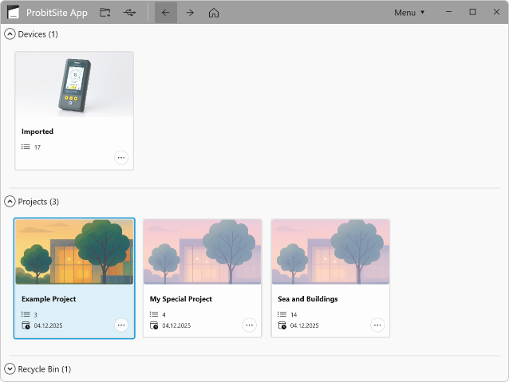
Task: Click the Imported device title
Action: tap(37, 131)
